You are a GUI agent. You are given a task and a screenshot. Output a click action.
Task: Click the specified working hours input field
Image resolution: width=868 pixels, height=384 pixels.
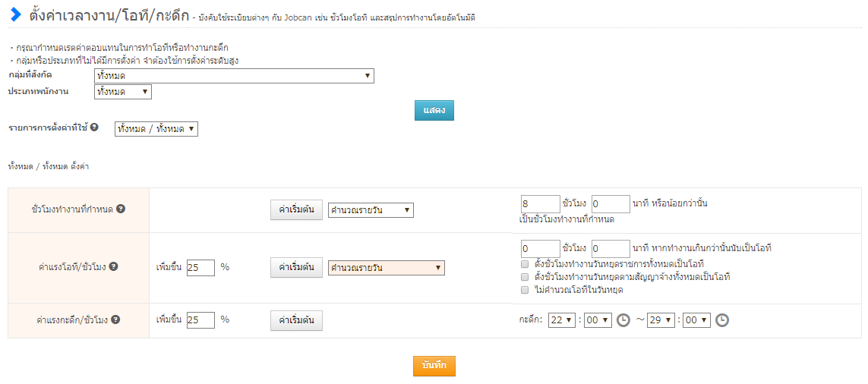[540, 204]
